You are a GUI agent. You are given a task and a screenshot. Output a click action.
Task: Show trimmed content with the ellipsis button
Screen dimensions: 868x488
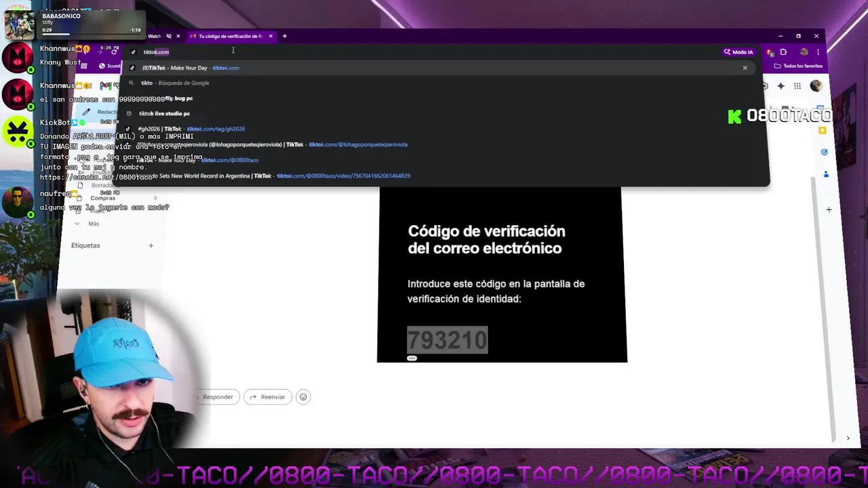(412, 358)
